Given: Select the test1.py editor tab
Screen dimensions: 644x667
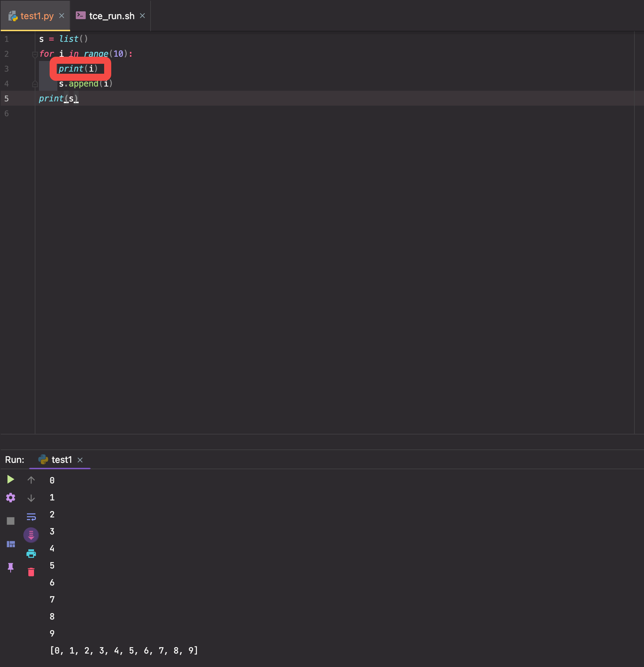Looking at the screenshot, I should pyautogui.click(x=37, y=16).
